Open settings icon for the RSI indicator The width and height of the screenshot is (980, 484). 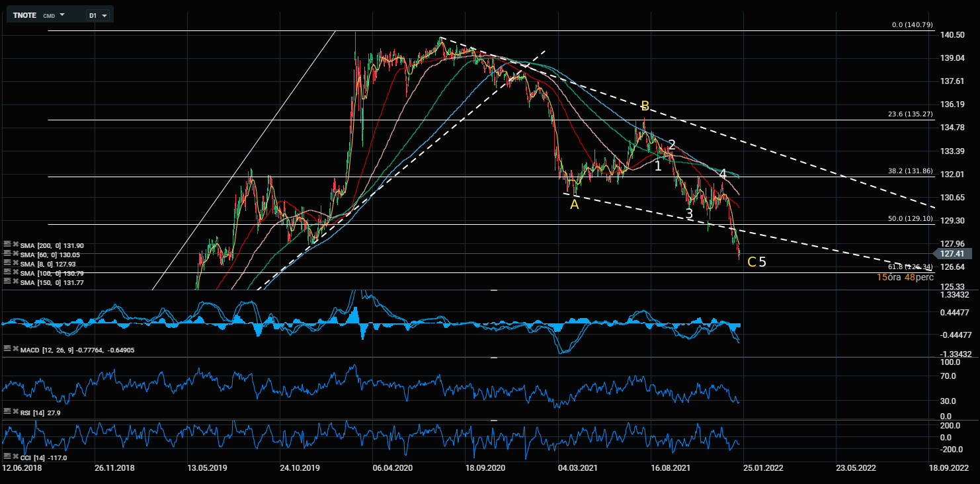pos(6,412)
